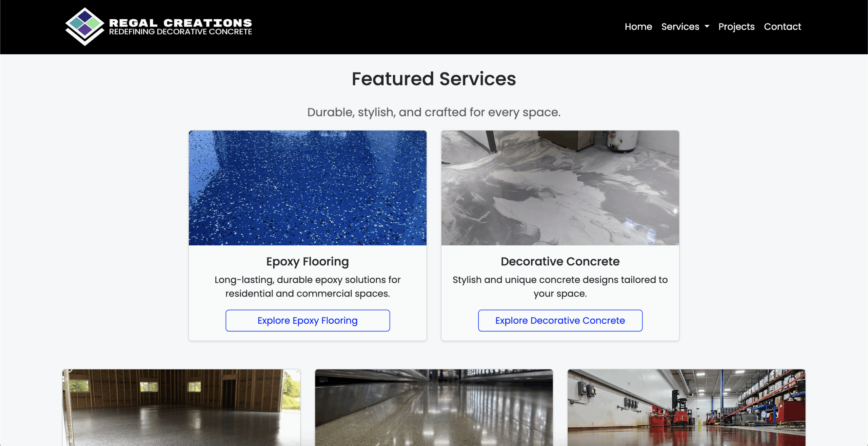Click the Explore Decorative Concrete button
Viewport: 868px width, 446px height.
pyautogui.click(x=560, y=320)
